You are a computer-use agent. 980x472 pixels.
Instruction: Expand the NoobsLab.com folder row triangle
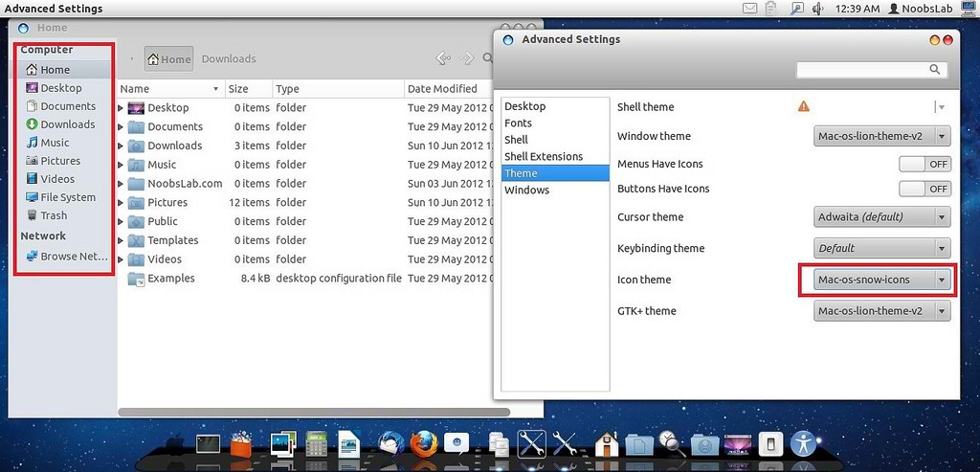[121, 185]
